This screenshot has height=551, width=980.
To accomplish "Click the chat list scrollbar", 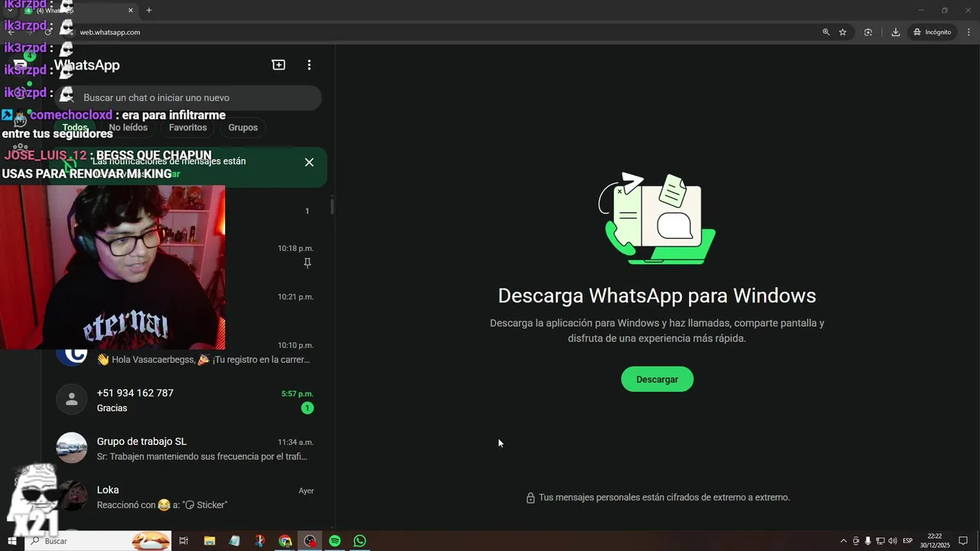I will pos(332,207).
